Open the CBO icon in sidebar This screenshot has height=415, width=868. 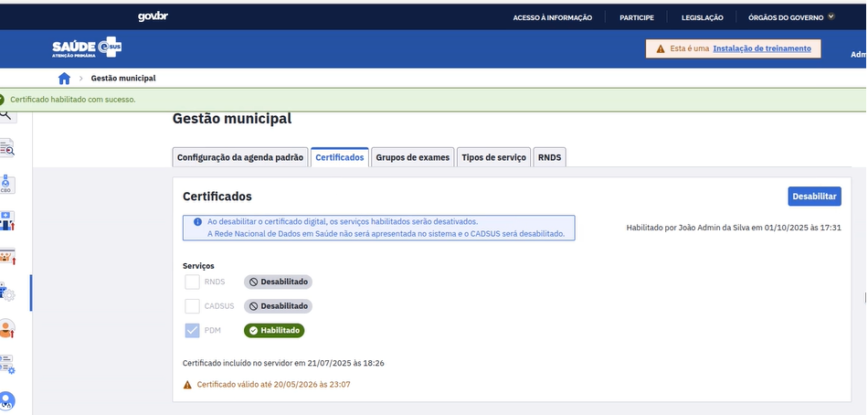[x=7, y=184]
